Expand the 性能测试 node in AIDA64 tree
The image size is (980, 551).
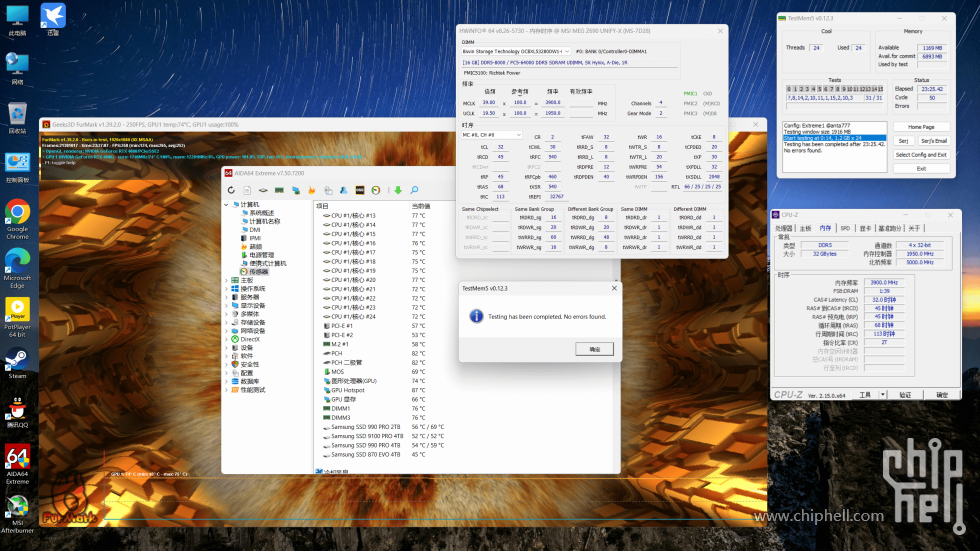tap(226, 390)
